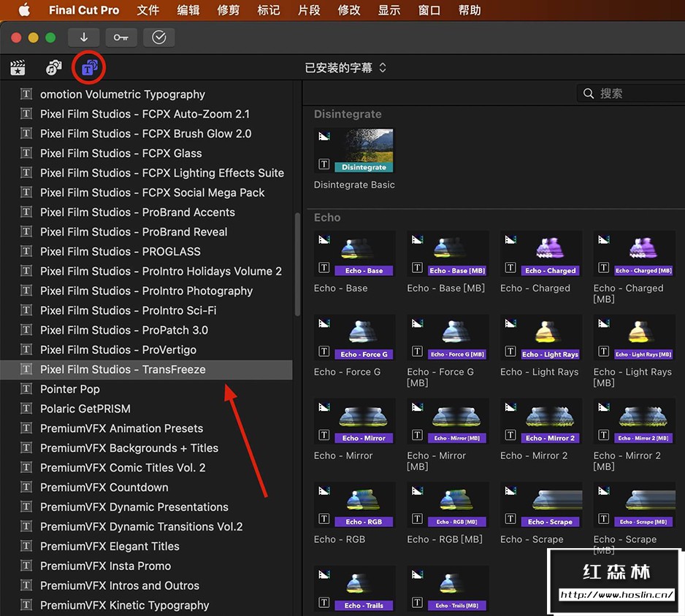Select the Echo - Mirror thumbnail
685x616 pixels.
(x=354, y=421)
